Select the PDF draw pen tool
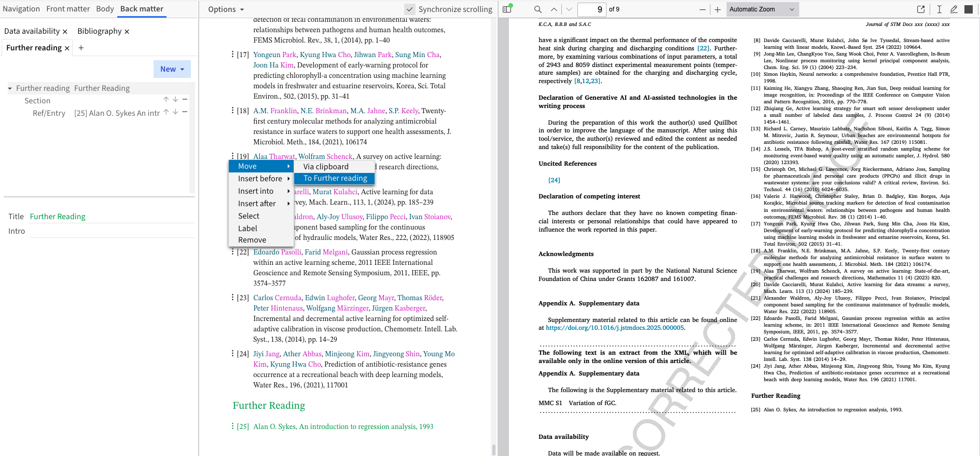Image resolution: width=980 pixels, height=456 pixels. [x=954, y=9]
